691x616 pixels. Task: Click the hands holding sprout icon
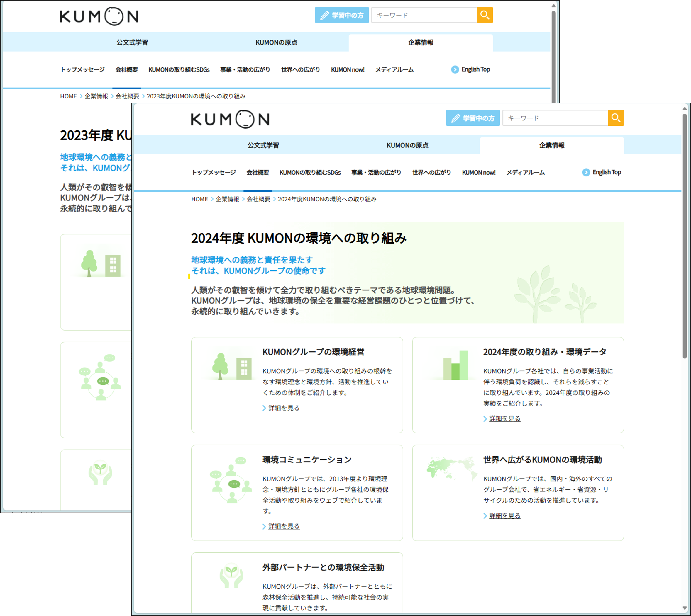coord(231,575)
